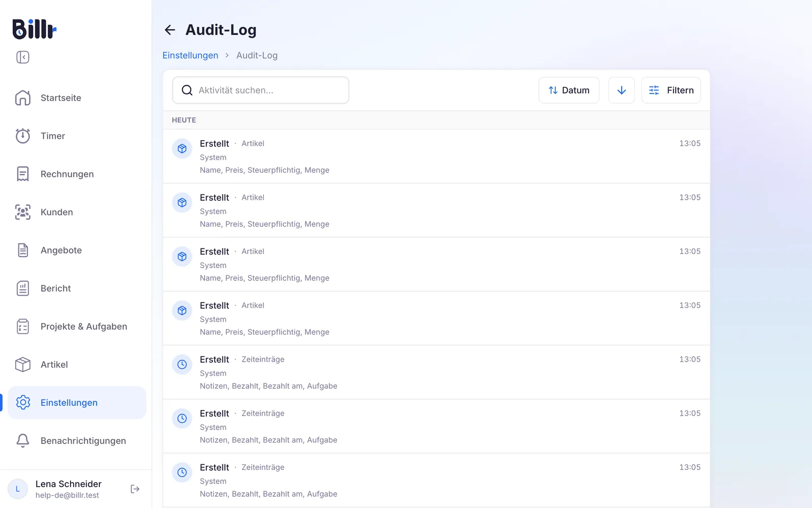Toggle sort direction arrow button
The image size is (812, 508).
point(622,90)
